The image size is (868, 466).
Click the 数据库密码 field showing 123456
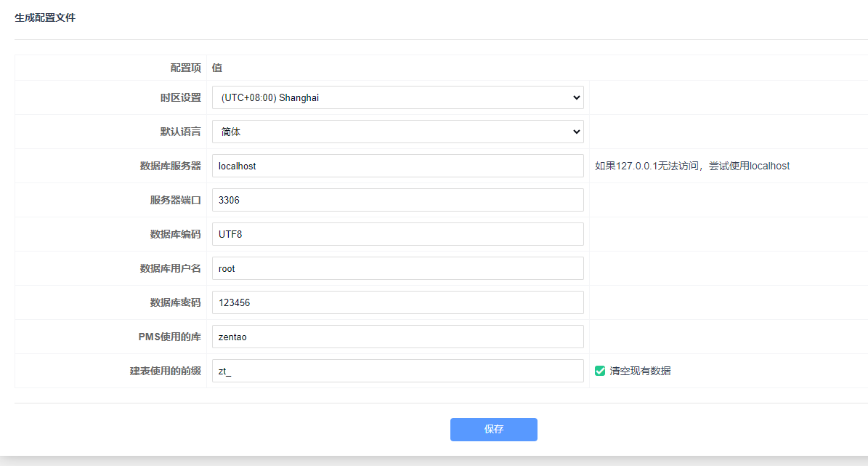[x=397, y=302]
